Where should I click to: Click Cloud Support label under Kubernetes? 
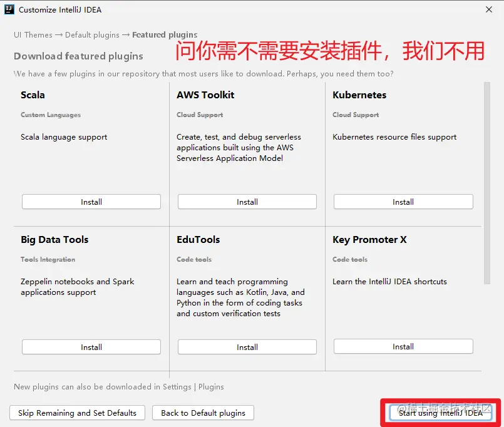pos(356,115)
